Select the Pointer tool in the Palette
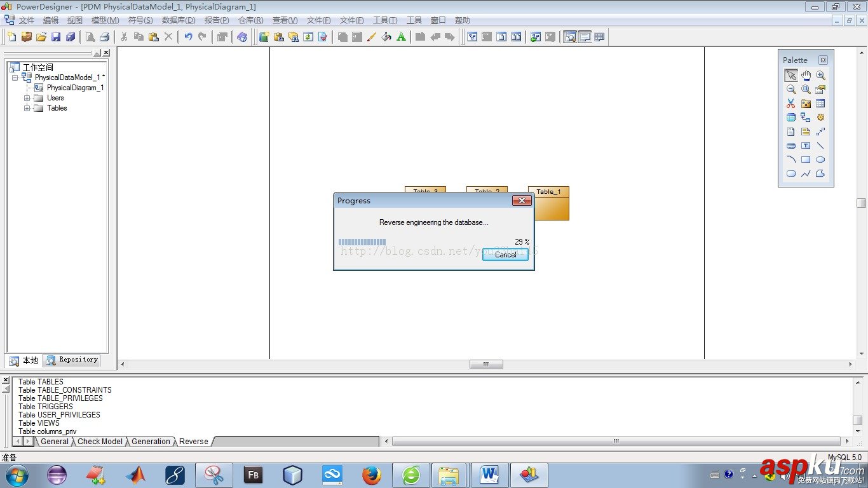The width and height of the screenshot is (868, 488). [x=790, y=75]
